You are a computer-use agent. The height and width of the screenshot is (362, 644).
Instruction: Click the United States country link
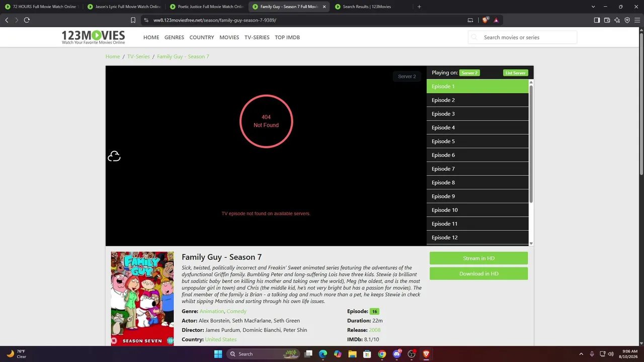pos(220,339)
